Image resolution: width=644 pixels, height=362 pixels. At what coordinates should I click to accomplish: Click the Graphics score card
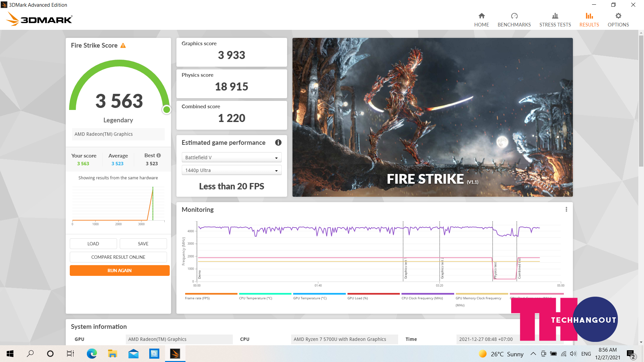(231, 52)
